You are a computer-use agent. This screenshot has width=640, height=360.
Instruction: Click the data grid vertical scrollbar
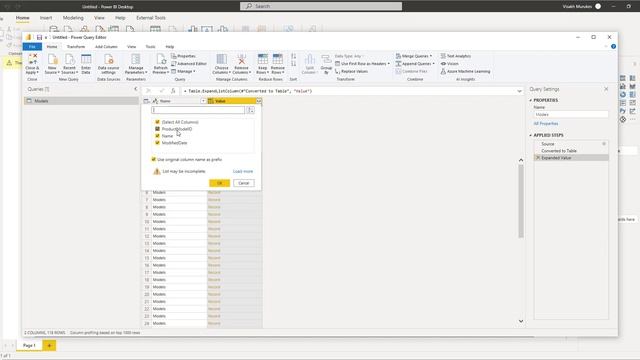click(x=521, y=201)
